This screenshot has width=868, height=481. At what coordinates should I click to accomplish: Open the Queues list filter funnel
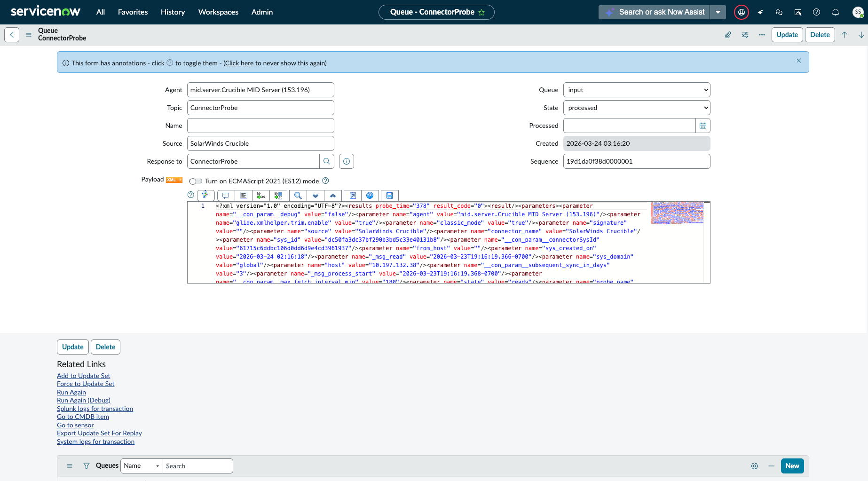87,466
